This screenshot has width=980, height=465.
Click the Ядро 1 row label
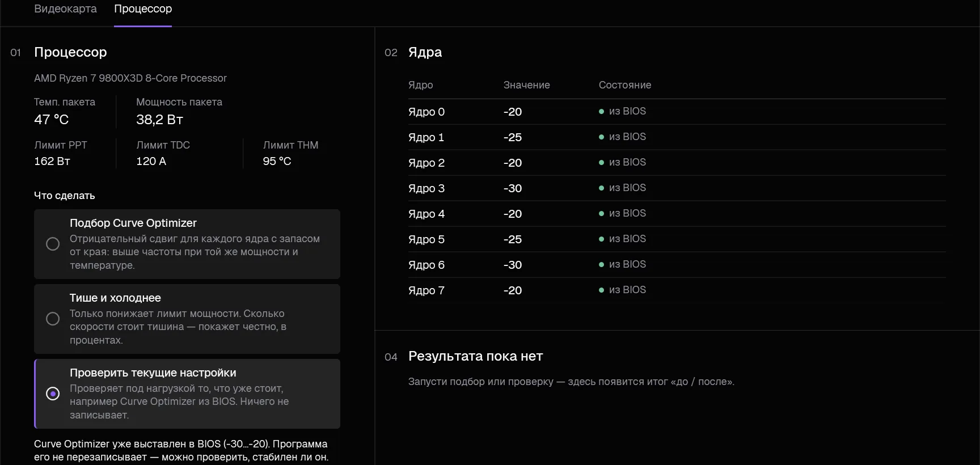pyautogui.click(x=426, y=137)
